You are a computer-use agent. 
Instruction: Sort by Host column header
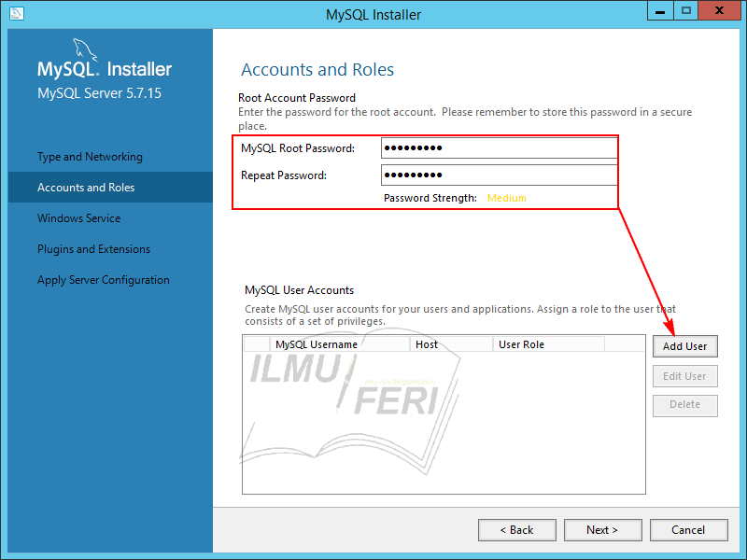451,344
